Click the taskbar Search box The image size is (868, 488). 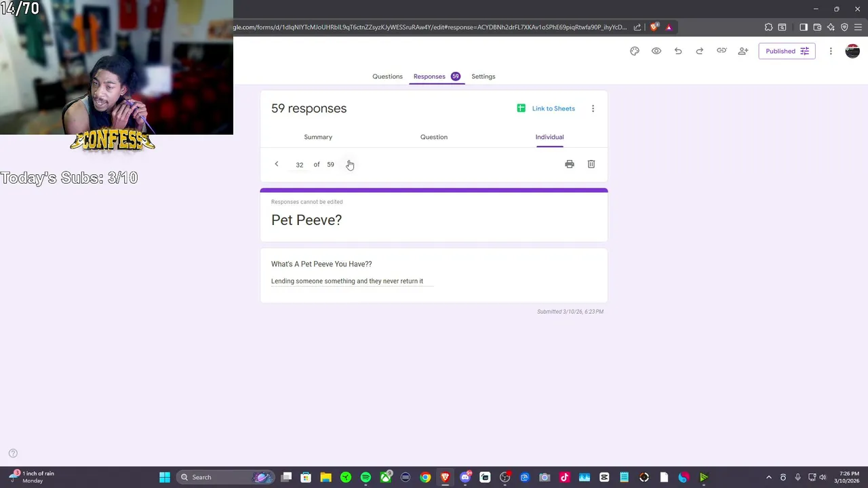226,477
